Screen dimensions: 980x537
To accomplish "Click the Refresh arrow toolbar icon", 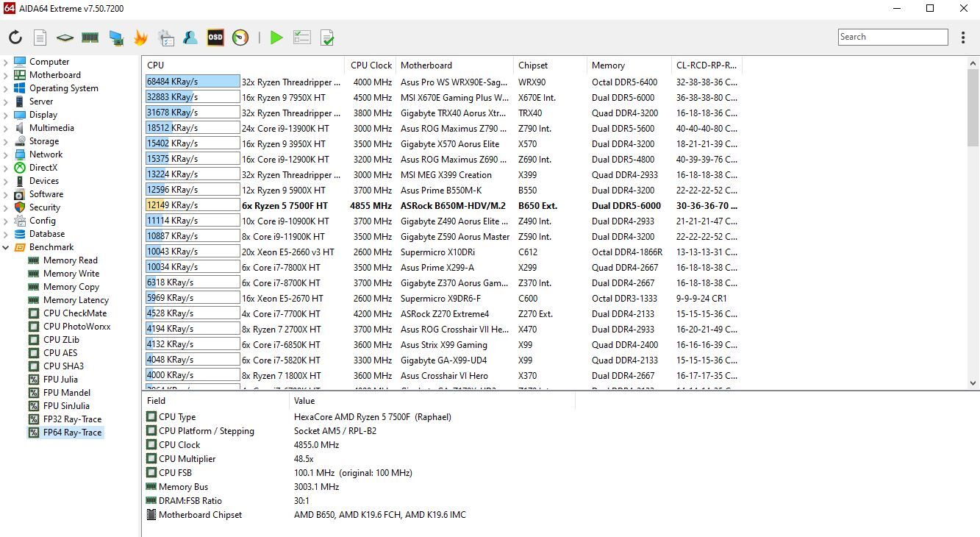I will (x=15, y=38).
